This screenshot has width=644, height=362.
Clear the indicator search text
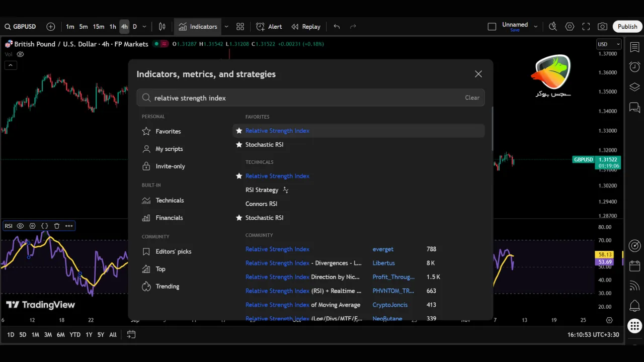click(472, 98)
